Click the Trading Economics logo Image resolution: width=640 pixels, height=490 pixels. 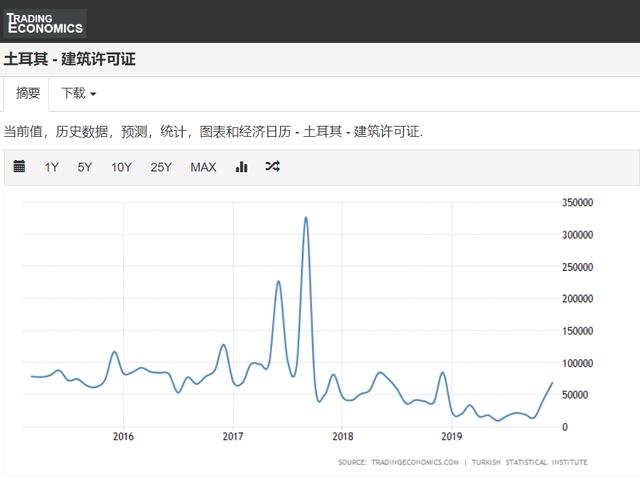coord(45,22)
